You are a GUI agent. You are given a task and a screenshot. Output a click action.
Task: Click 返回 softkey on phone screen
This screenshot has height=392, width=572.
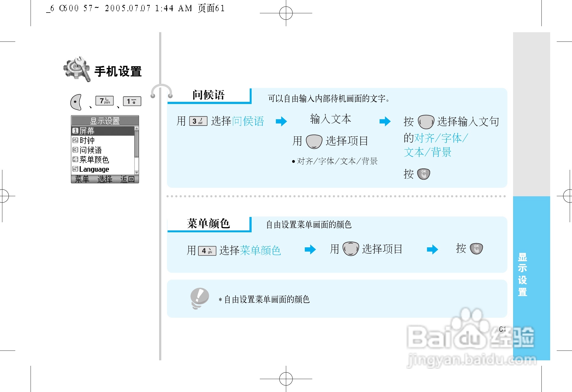point(127,179)
